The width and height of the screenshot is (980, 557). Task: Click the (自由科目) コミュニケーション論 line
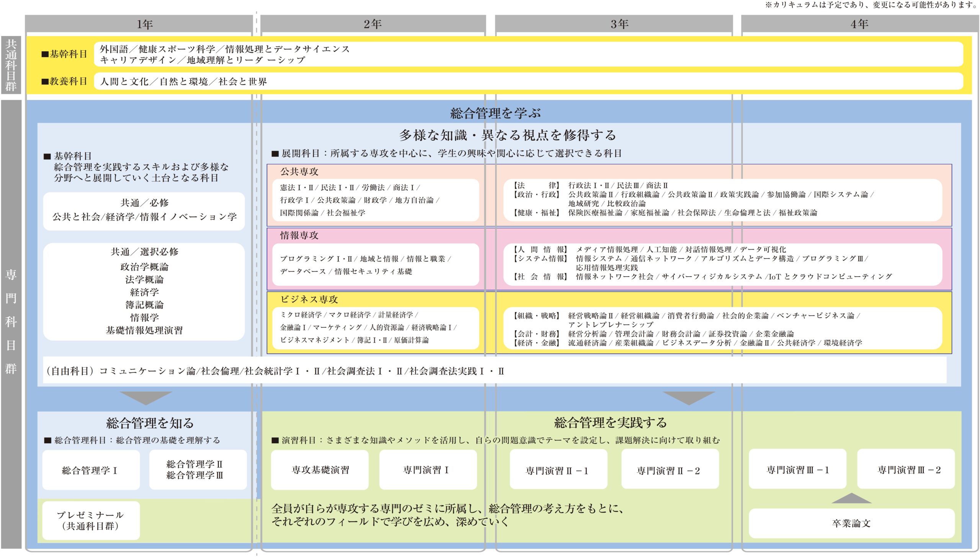tap(276, 371)
